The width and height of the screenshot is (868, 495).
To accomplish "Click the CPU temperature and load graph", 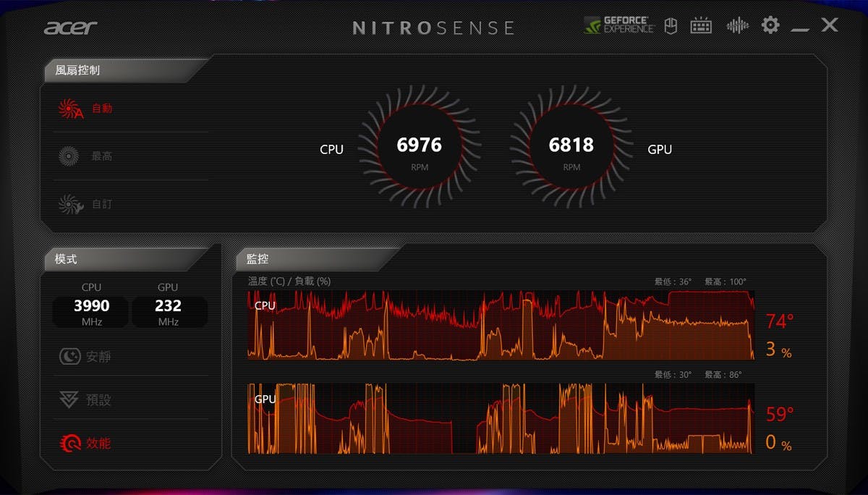I will pyautogui.click(x=501, y=325).
